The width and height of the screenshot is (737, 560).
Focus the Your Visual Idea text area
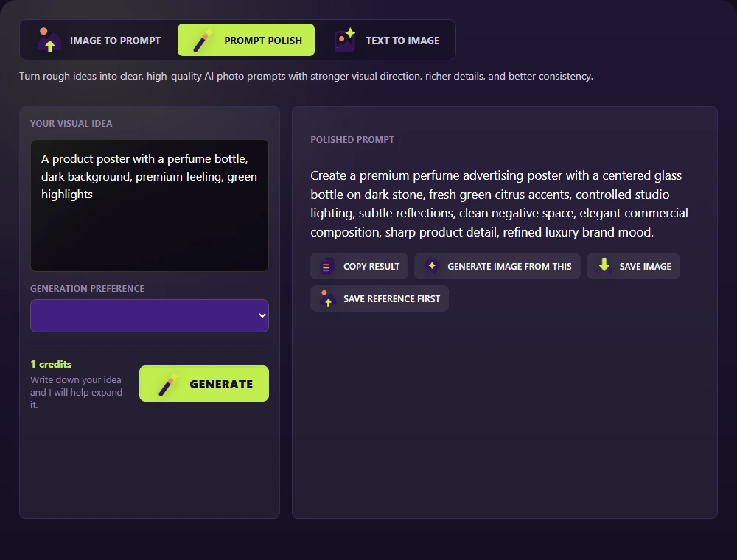click(150, 206)
